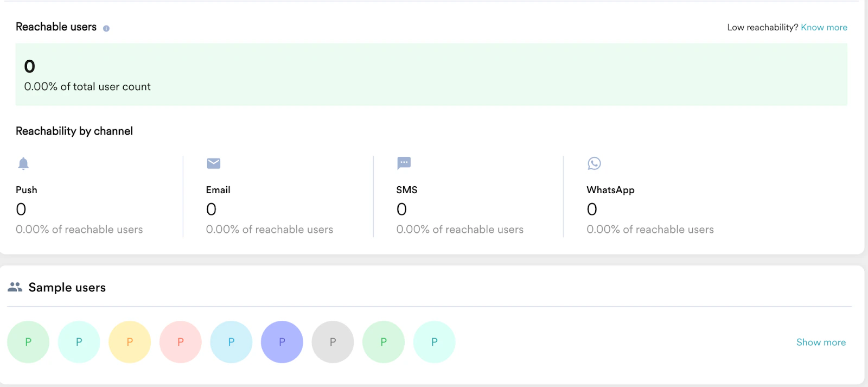
Task: Select the pink P user avatar
Action: point(181,342)
